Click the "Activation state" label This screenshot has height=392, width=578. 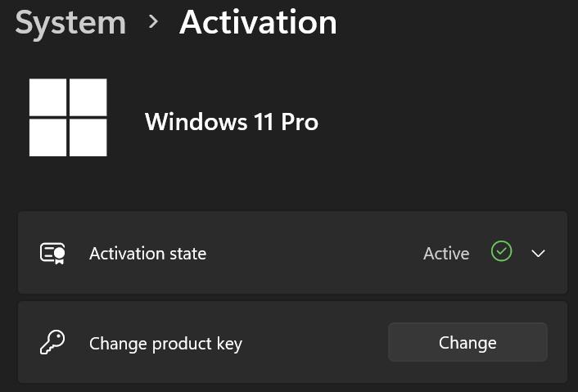click(x=147, y=254)
